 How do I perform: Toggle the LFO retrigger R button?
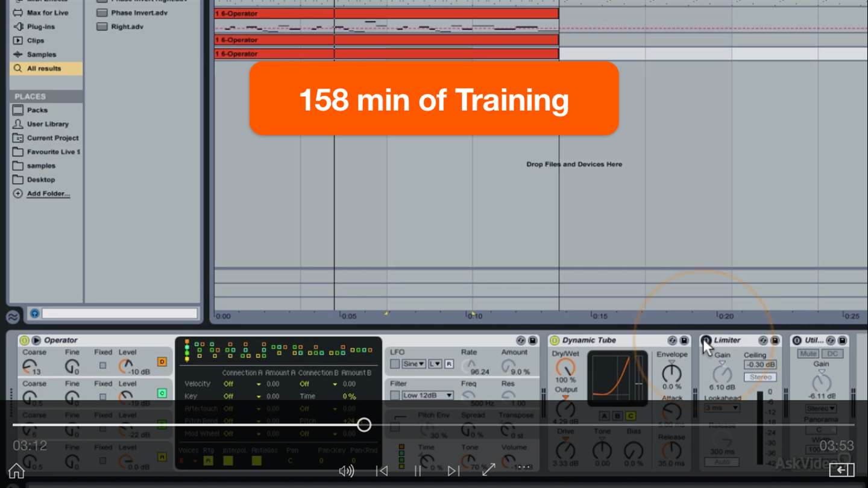(x=449, y=364)
